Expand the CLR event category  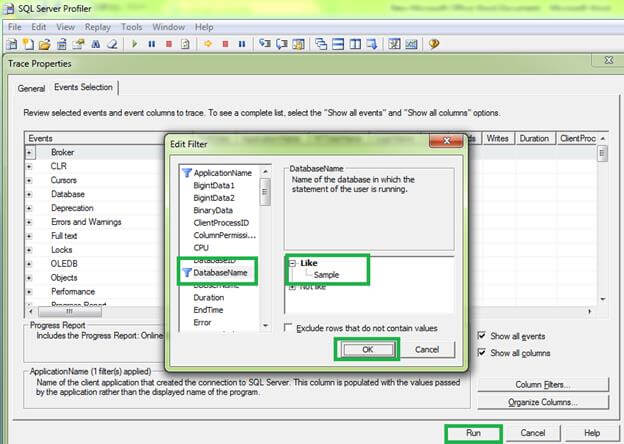click(x=29, y=166)
